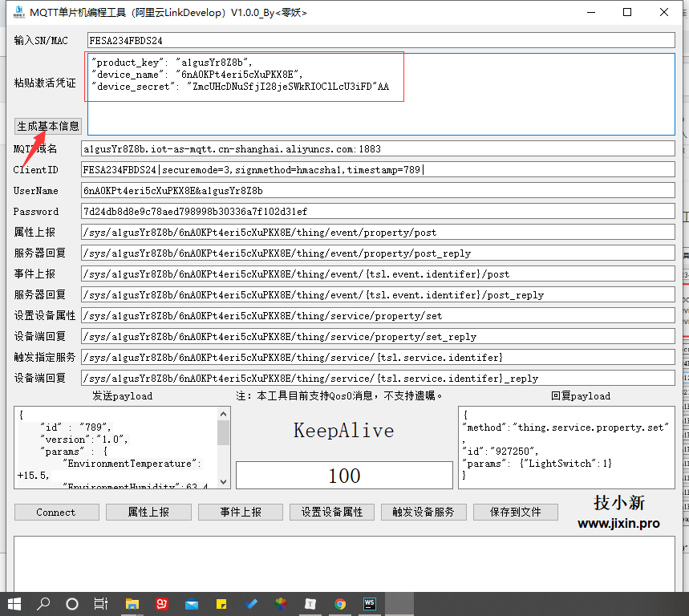The height and width of the screenshot is (616, 689).
Task: Launch Cortana from the taskbar
Action: (x=72, y=604)
